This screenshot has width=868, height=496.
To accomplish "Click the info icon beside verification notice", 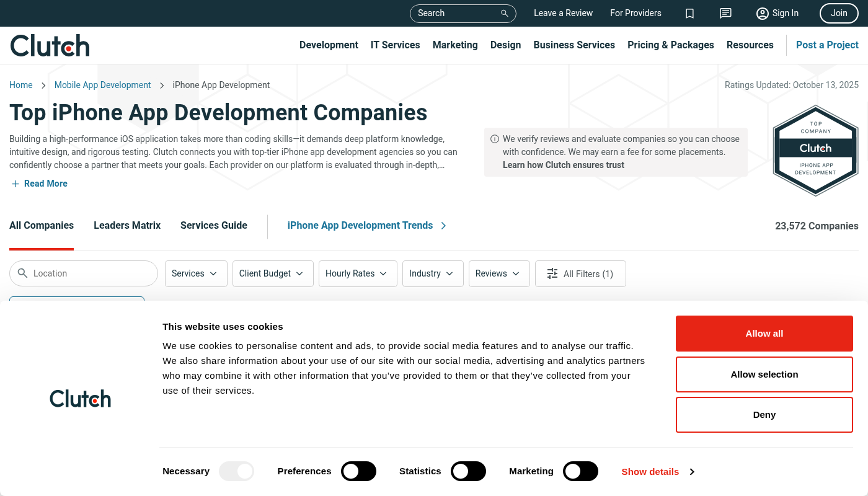I will point(495,139).
